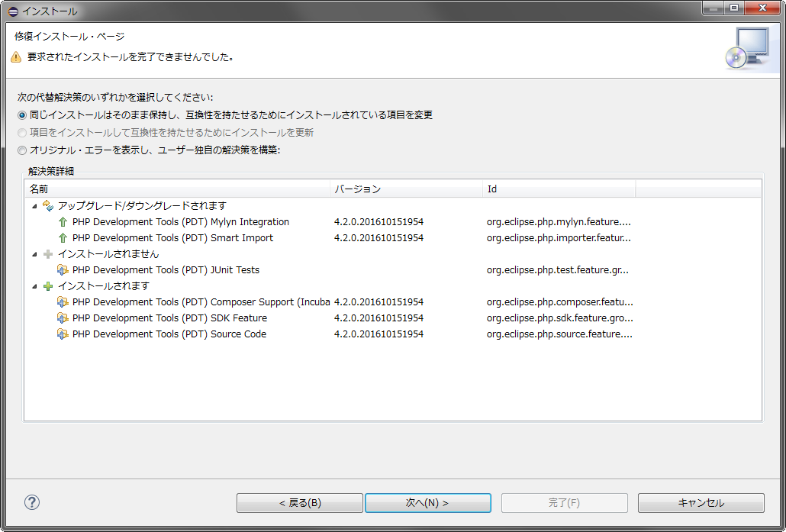The height and width of the screenshot is (532, 786).
Task: Click the org.eclipse.php.mylyn.feature Id cell
Action: pyautogui.click(x=559, y=222)
